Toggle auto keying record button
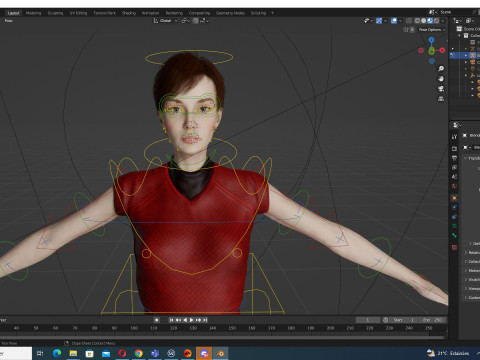 [x=157, y=320]
